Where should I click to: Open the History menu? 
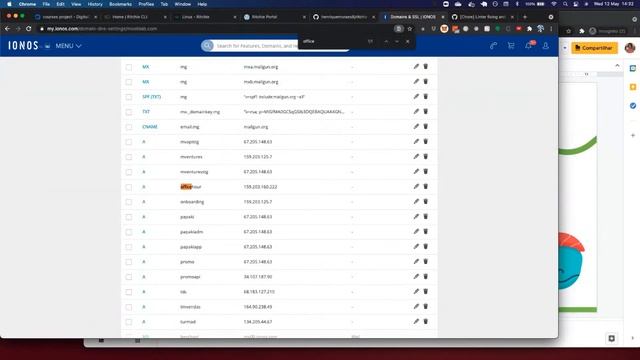(x=95, y=4)
